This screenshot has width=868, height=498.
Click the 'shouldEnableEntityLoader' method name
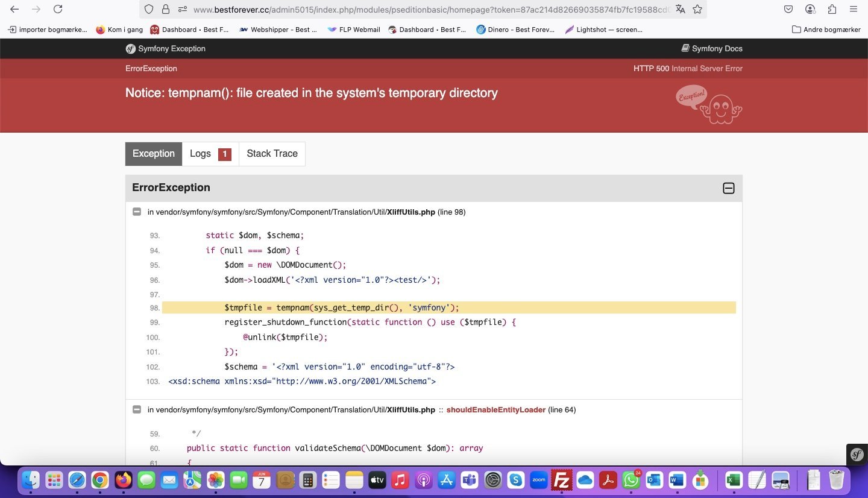tap(495, 410)
